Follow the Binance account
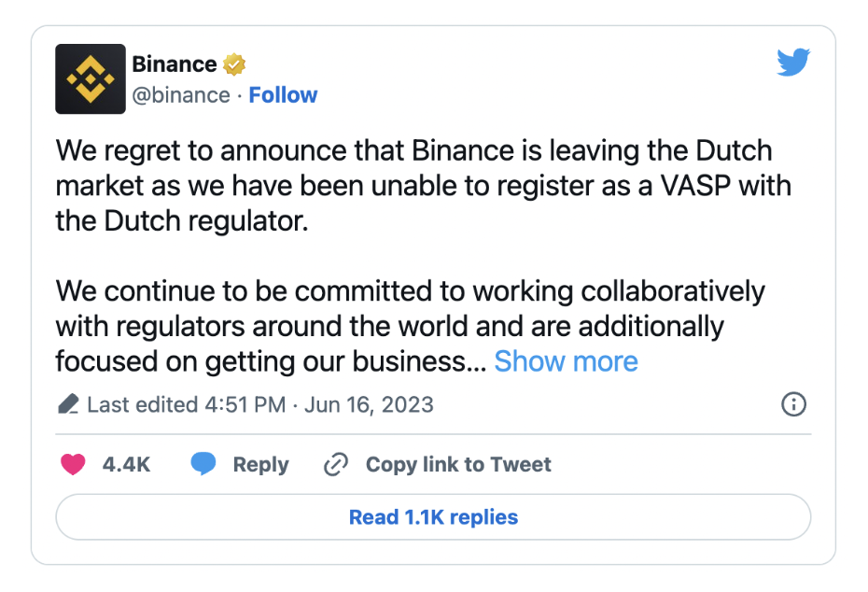This screenshot has width=868, height=592. (x=283, y=95)
